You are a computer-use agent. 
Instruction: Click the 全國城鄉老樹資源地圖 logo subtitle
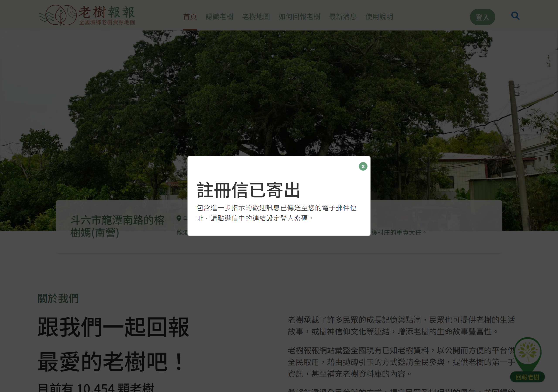click(107, 22)
